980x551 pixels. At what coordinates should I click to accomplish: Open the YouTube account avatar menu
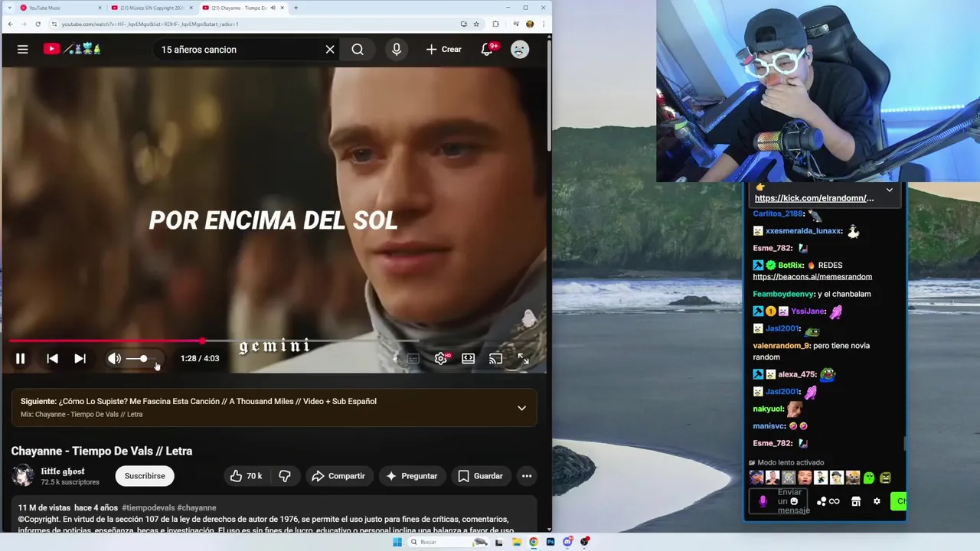pyautogui.click(x=520, y=49)
